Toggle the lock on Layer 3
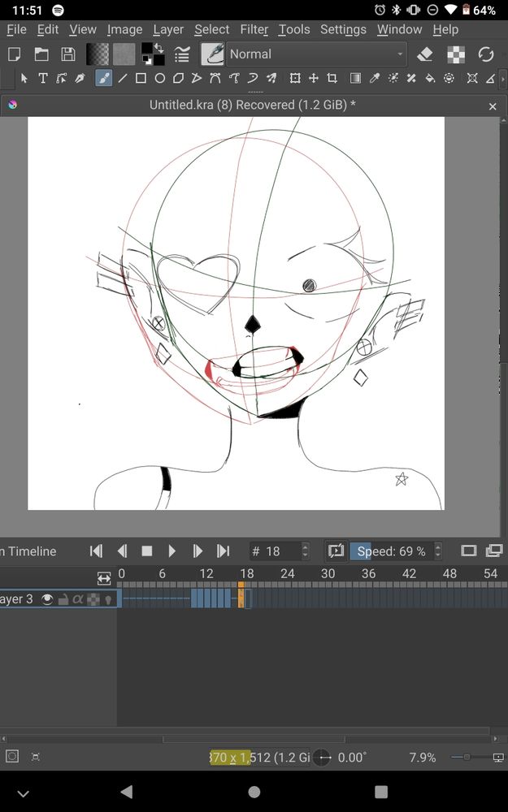The width and height of the screenshot is (508, 812). [x=63, y=599]
